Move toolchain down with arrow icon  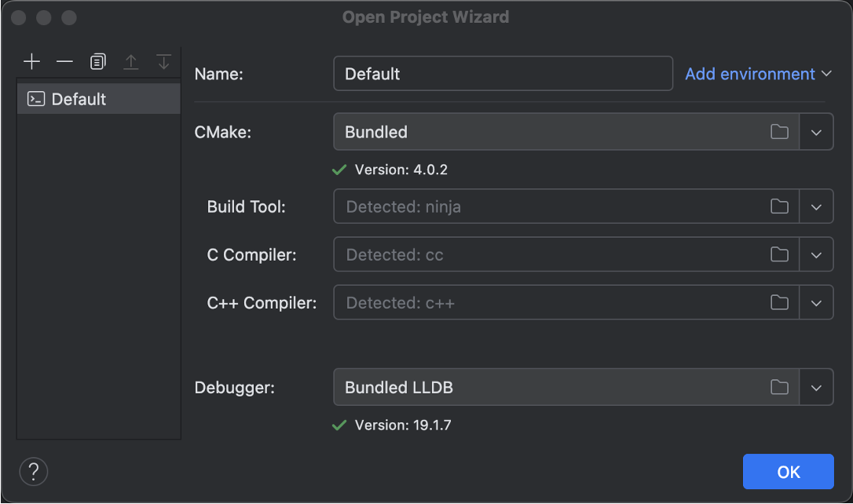point(163,61)
